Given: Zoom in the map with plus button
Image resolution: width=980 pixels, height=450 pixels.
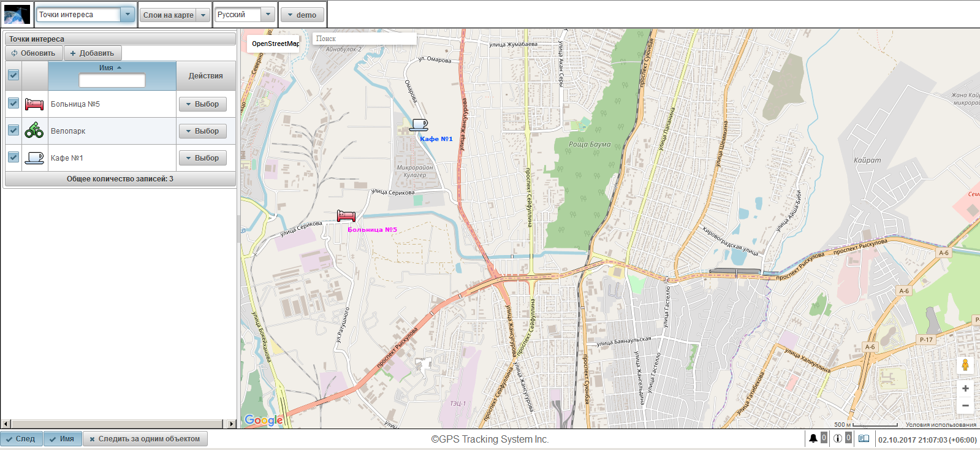Looking at the screenshot, I should tap(965, 389).
